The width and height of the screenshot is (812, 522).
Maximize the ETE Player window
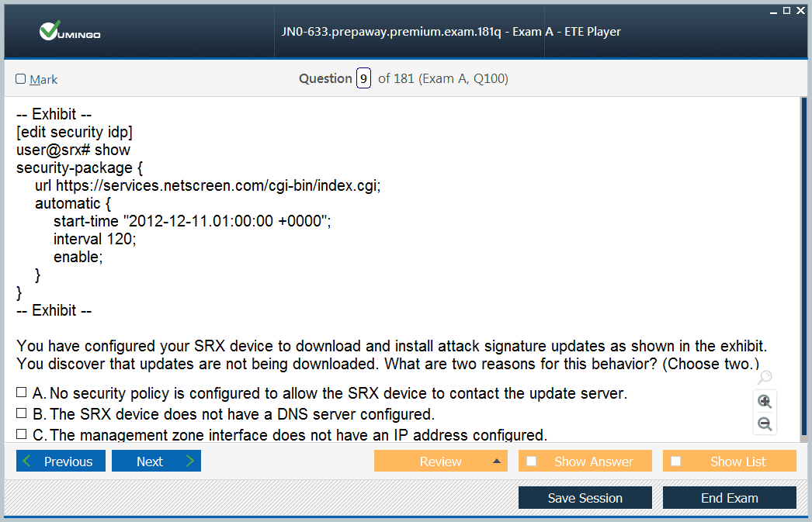pyautogui.click(x=786, y=10)
